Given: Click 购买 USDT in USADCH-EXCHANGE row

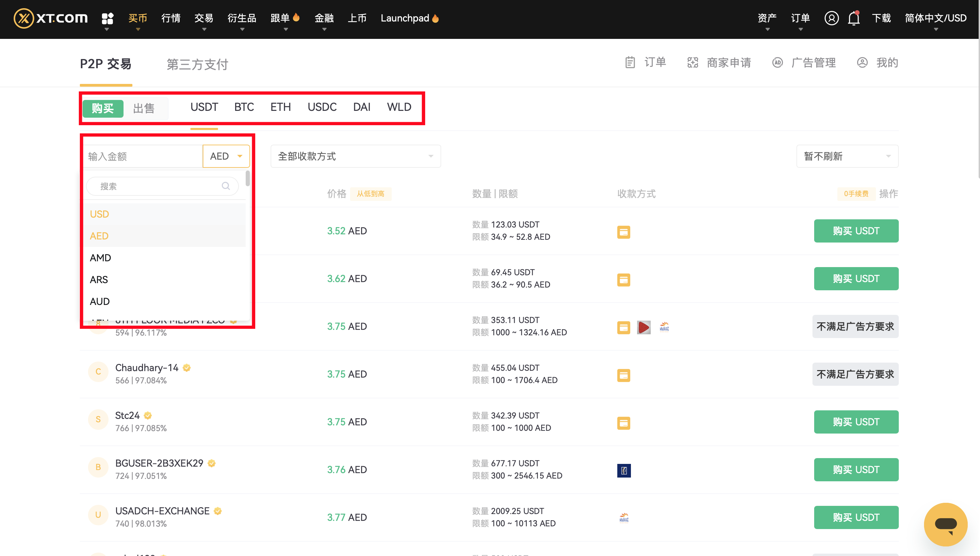Looking at the screenshot, I should pos(856,517).
